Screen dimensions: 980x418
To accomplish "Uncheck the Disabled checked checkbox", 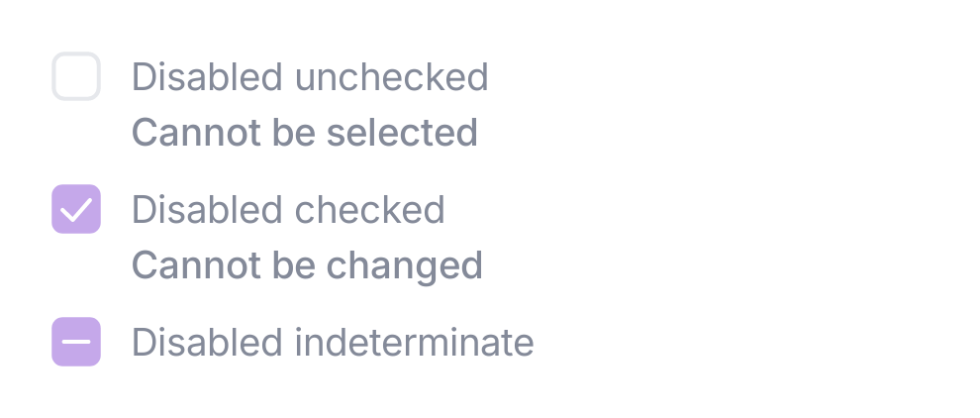I will (76, 209).
